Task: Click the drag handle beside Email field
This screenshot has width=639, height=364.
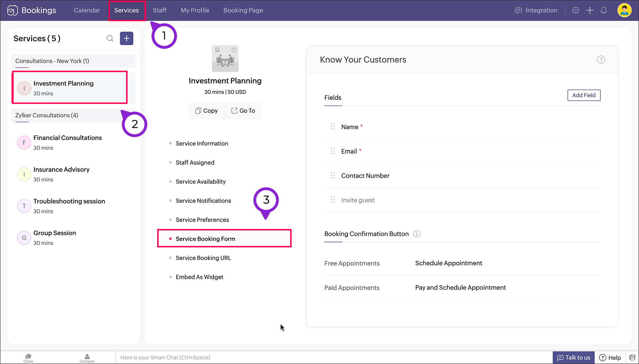Action: (333, 151)
